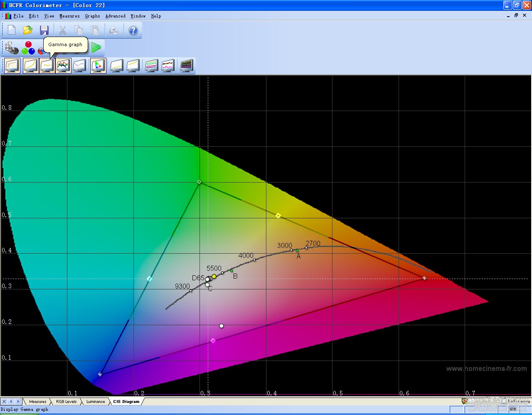Click the 'Display Gamma graph' status bar text

click(25, 410)
